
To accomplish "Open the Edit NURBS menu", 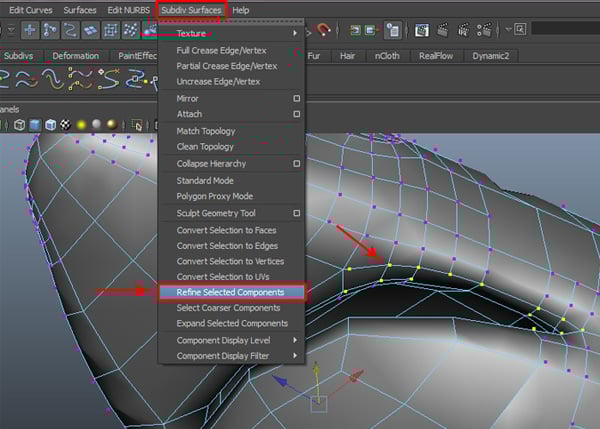I will [128, 9].
